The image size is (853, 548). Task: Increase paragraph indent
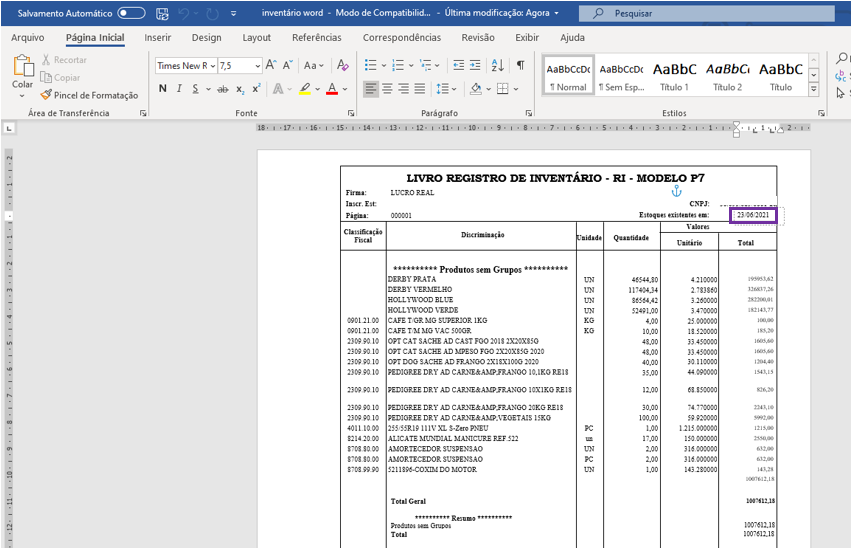tap(475, 66)
